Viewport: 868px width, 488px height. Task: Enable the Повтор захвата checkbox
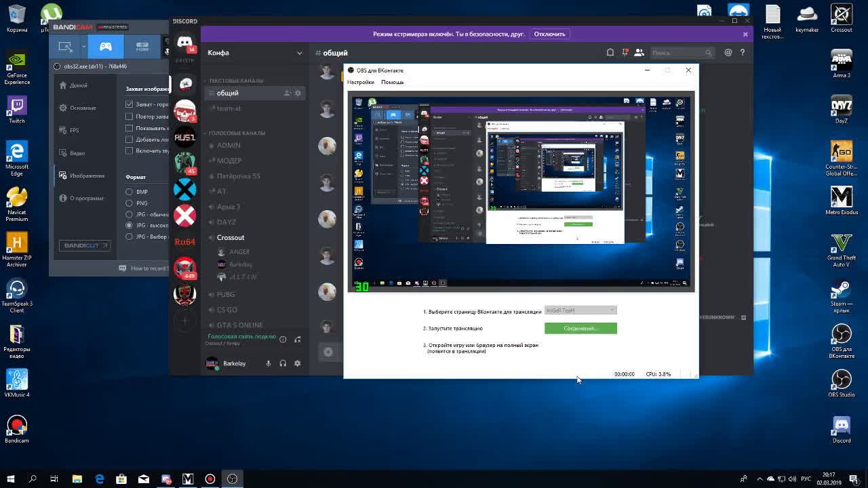coord(130,116)
